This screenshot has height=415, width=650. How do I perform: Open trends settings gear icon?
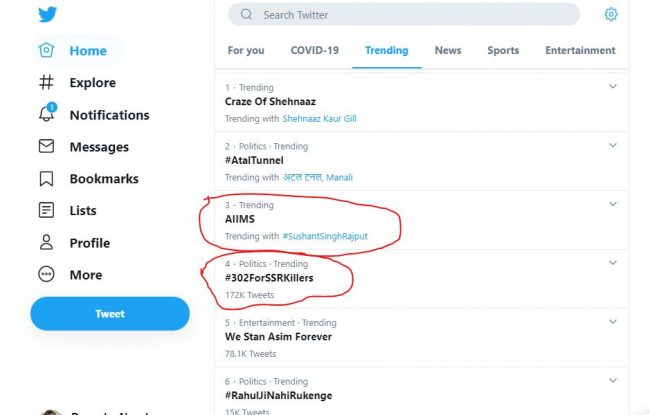[x=611, y=14]
